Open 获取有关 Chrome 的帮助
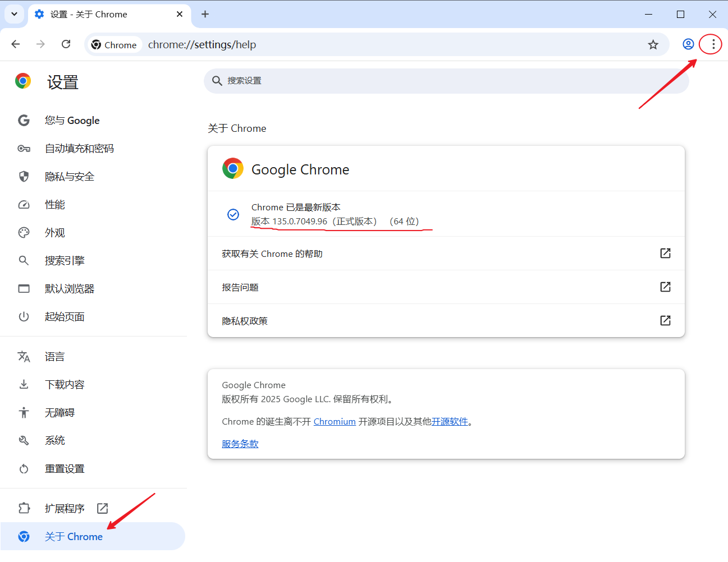The image size is (728, 562). tap(446, 254)
